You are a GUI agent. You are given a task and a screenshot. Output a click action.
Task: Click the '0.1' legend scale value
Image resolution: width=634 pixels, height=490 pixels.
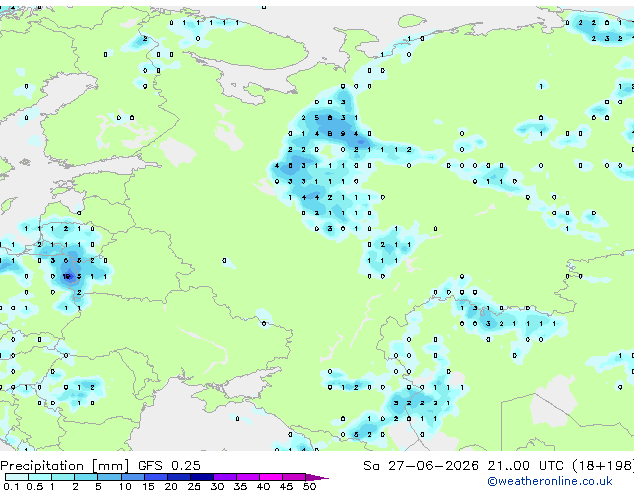click(11, 486)
